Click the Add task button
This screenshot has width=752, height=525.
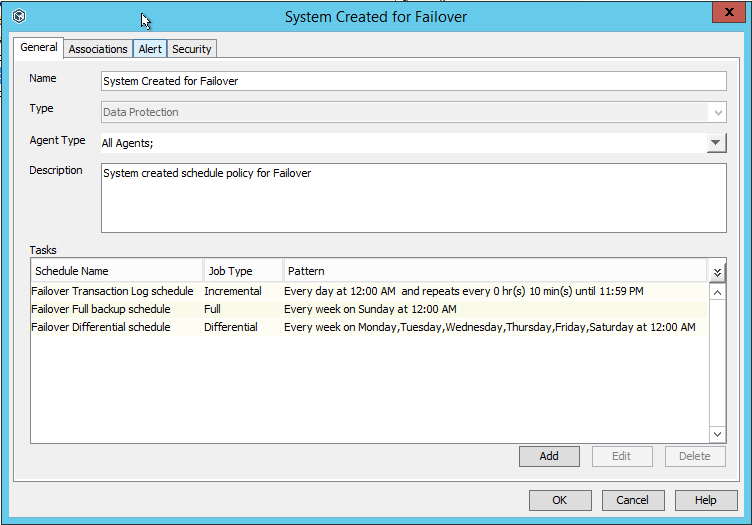click(549, 456)
